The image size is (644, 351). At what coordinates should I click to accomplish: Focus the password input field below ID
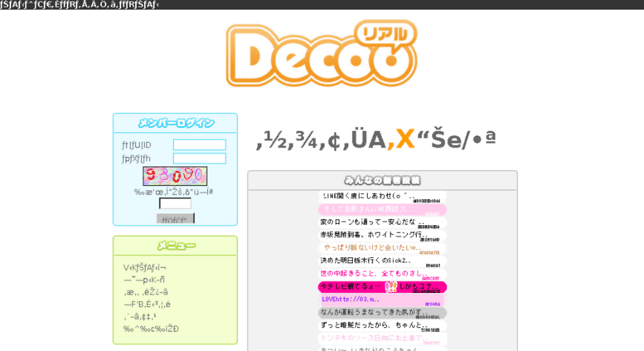point(199,158)
